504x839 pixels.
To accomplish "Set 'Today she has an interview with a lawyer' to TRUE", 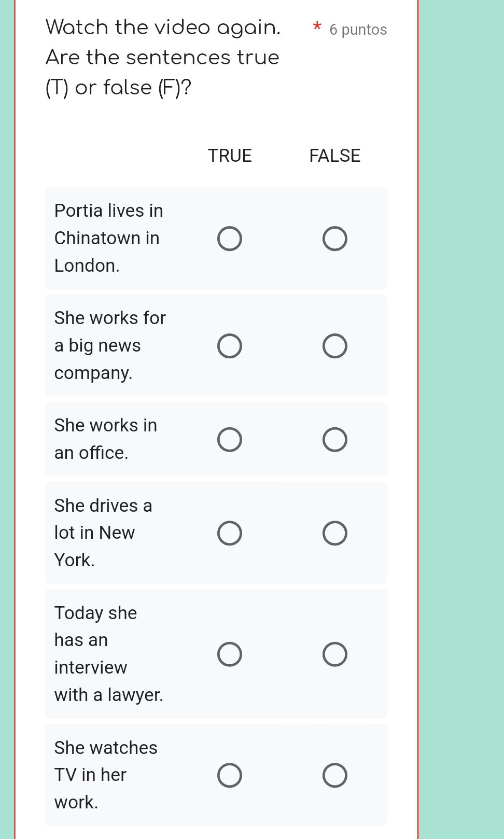I will (229, 654).
